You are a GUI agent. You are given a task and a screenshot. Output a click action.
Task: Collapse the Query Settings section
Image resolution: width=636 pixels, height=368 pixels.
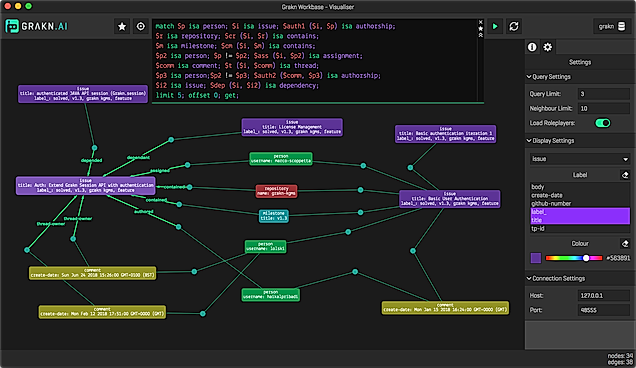549,77
